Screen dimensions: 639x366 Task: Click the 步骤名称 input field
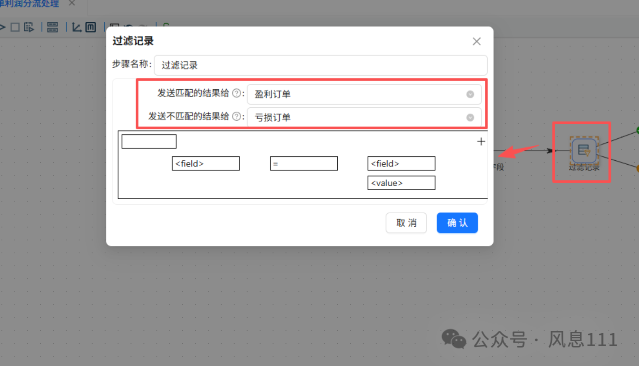tap(321, 65)
